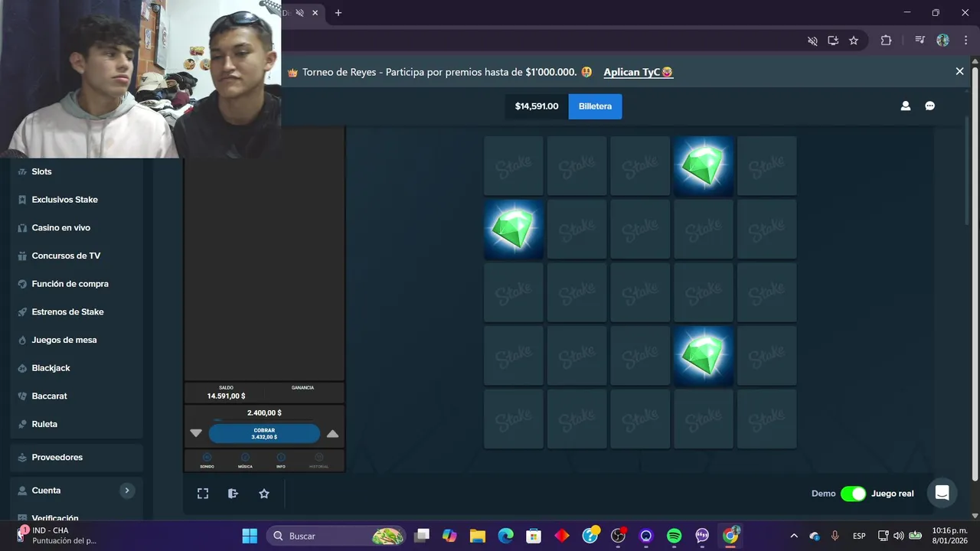Viewport: 980px width, 551px height.
Task: Expand the Cuenta submenu chevron
Action: click(127, 491)
